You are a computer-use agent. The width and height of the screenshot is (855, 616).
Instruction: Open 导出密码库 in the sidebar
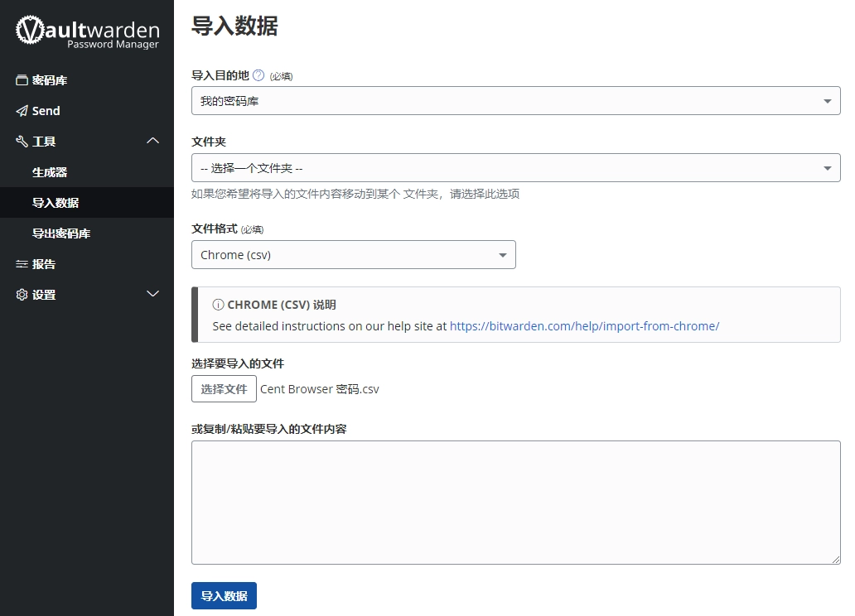[x=61, y=233]
